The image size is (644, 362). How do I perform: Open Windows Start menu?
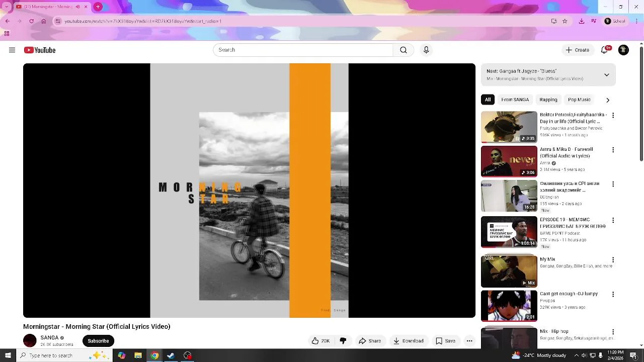click(8, 355)
